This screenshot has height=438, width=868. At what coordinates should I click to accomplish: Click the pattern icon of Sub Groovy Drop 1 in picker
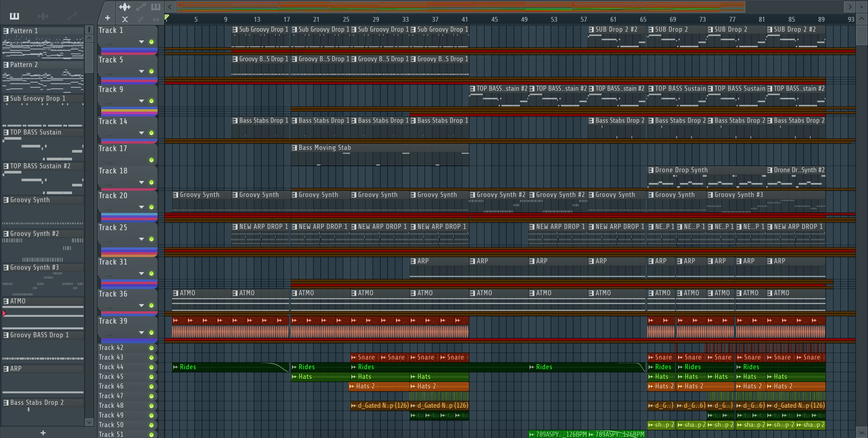(x=6, y=98)
